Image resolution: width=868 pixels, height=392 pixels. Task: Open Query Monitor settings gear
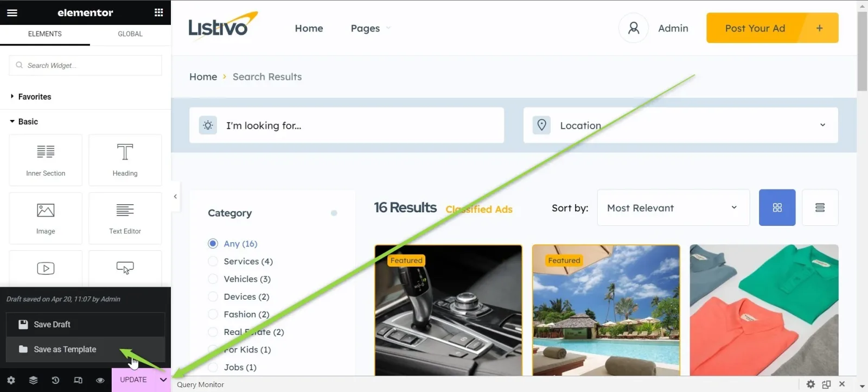pos(810,384)
